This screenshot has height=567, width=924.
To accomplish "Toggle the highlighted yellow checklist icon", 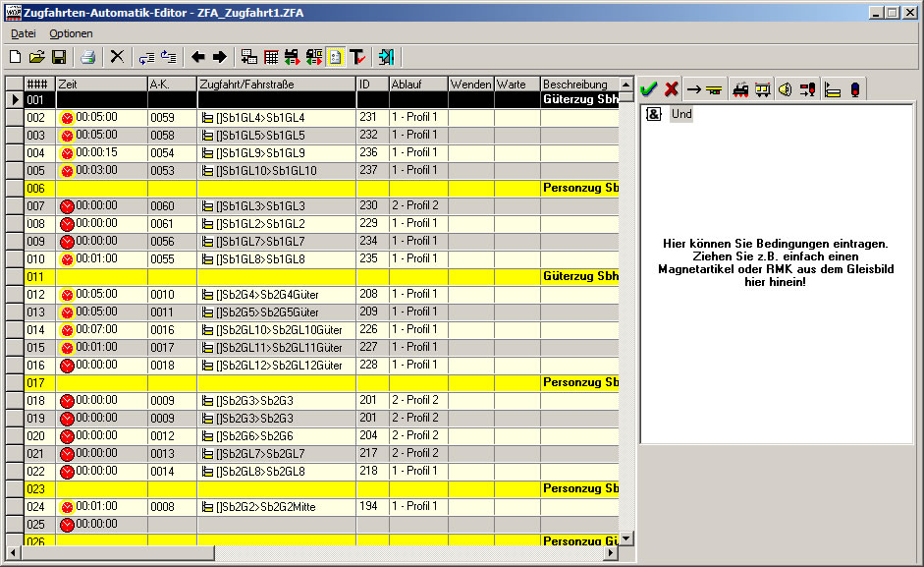I will tap(335, 57).
